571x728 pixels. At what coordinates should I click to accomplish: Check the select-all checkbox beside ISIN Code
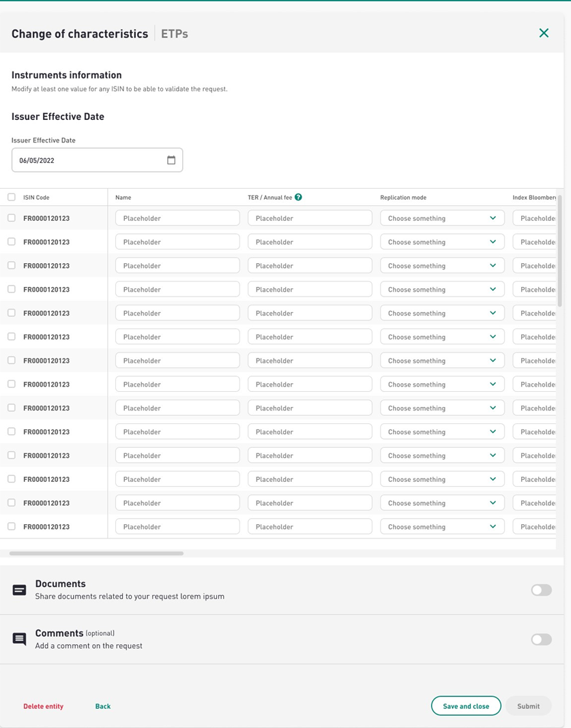pyautogui.click(x=12, y=197)
